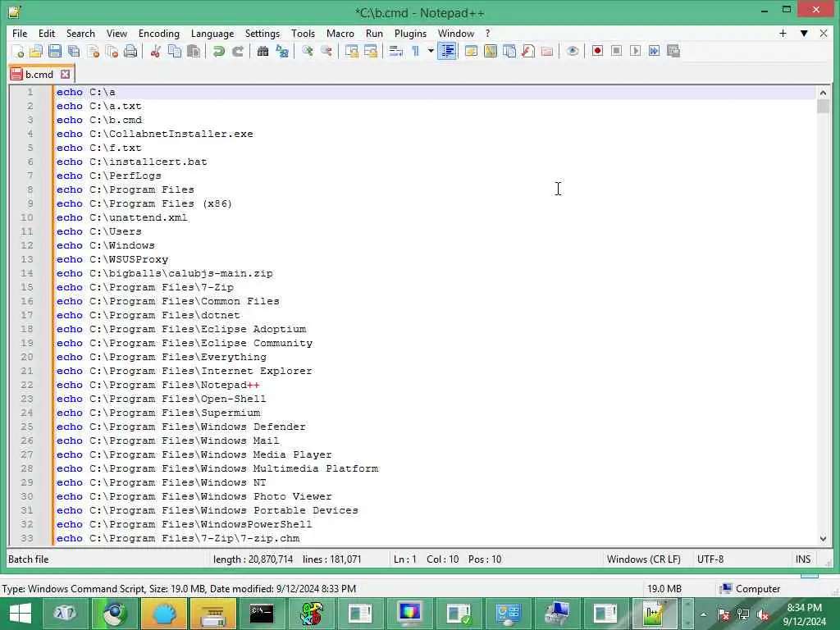Click the Ln : 1 status bar position
This screenshot has width=840, height=630.
(404, 559)
